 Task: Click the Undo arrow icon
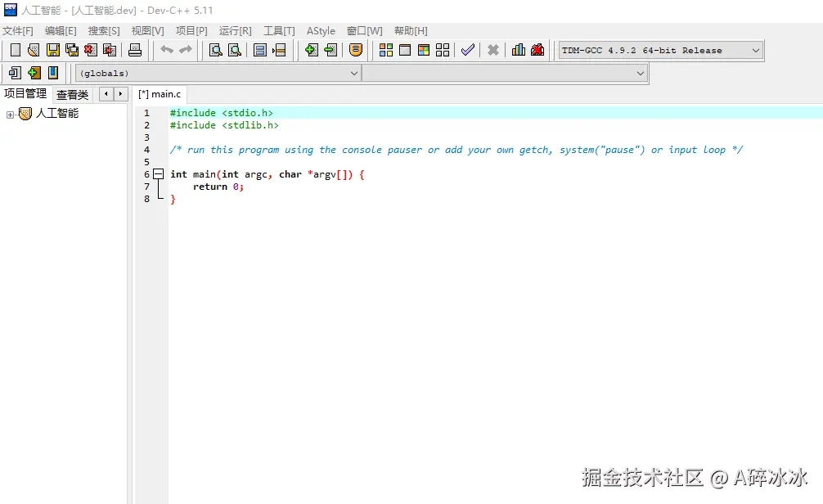(x=167, y=50)
